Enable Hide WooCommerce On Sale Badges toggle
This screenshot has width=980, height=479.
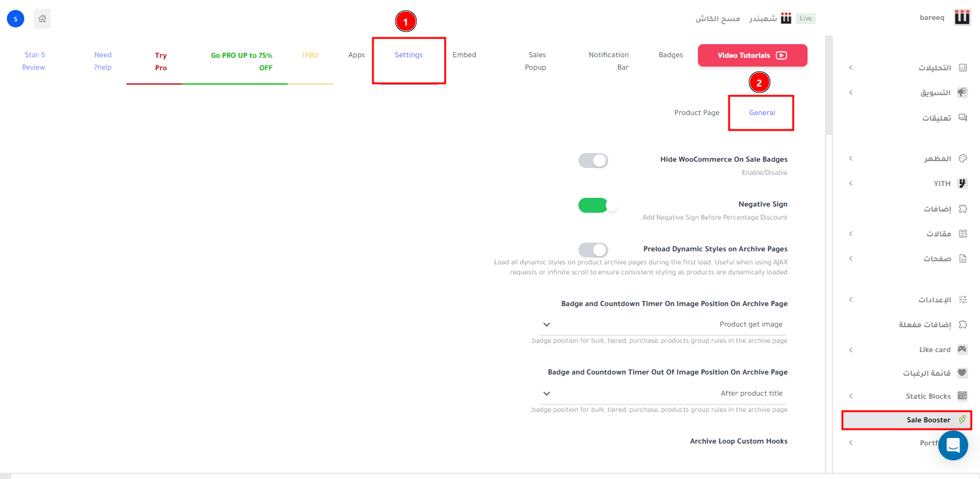point(593,160)
